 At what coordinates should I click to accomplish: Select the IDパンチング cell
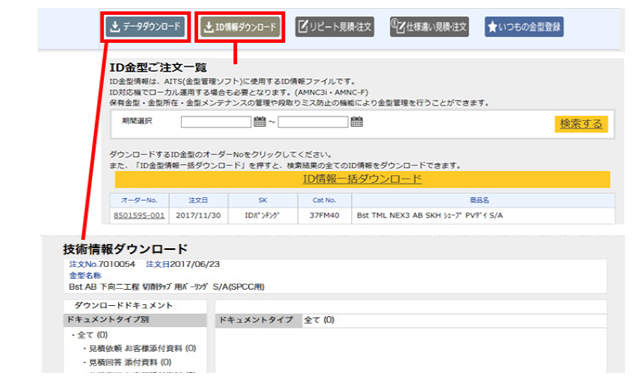click(263, 216)
